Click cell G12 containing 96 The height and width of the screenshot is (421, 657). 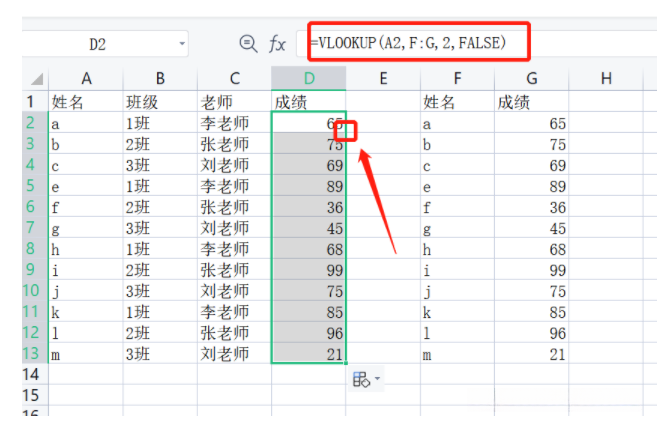pyautogui.click(x=531, y=332)
